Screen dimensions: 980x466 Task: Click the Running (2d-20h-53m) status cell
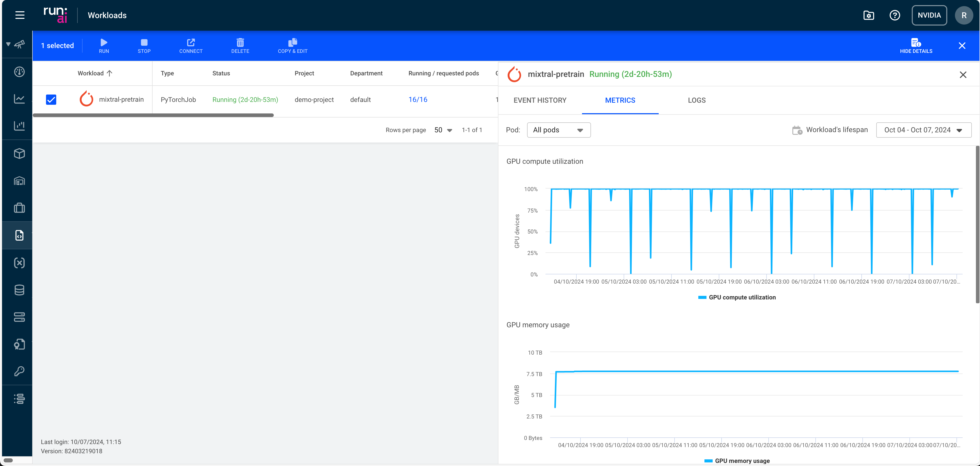click(245, 100)
